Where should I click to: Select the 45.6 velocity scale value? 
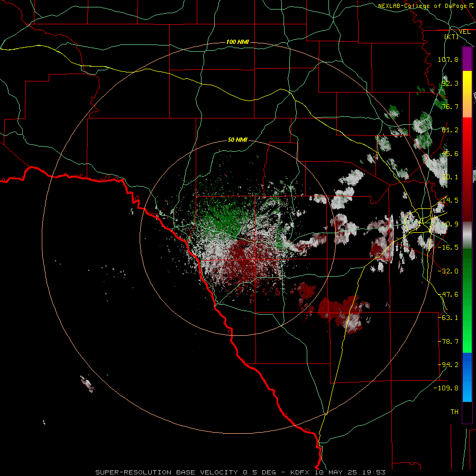coord(450,153)
